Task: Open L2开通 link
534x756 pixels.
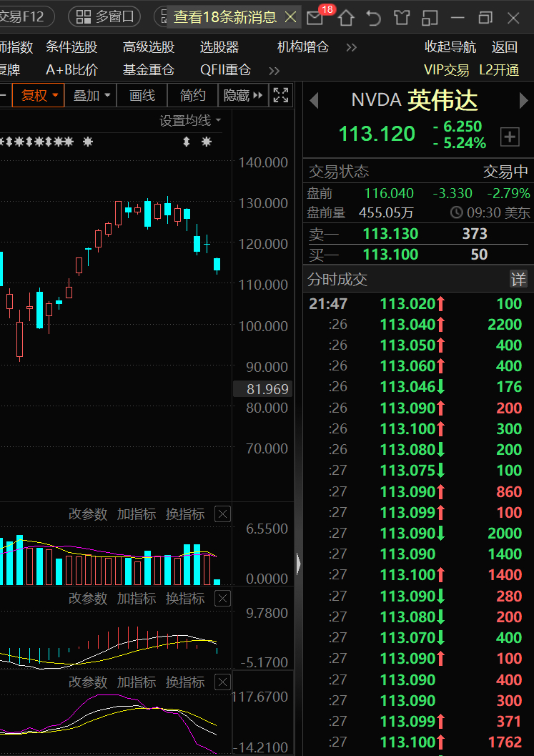Action: [499, 70]
